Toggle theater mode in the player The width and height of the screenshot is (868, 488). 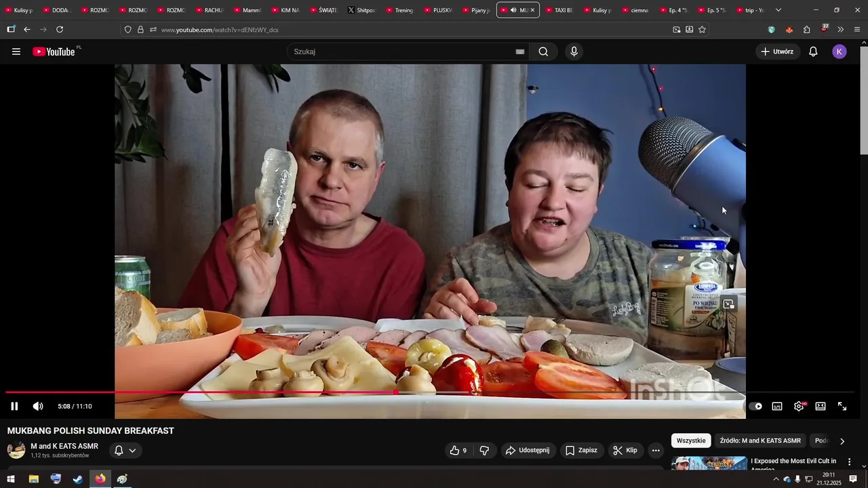[821, 406]
